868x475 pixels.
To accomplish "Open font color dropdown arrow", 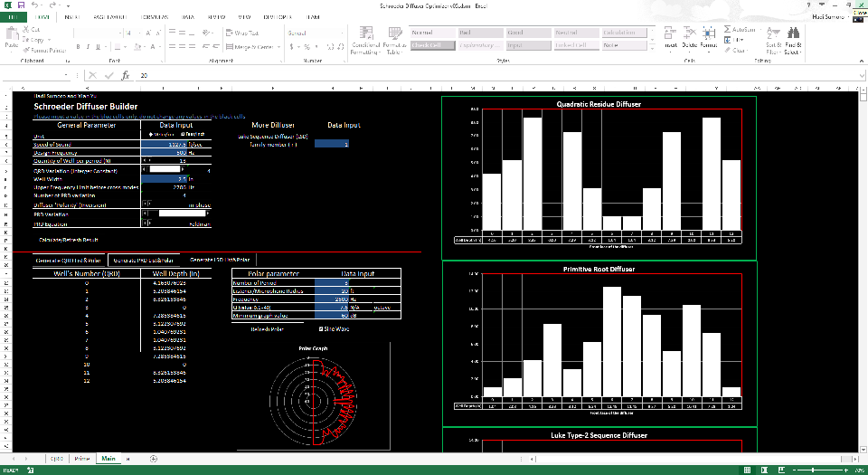I will click(x=160, y=47).
